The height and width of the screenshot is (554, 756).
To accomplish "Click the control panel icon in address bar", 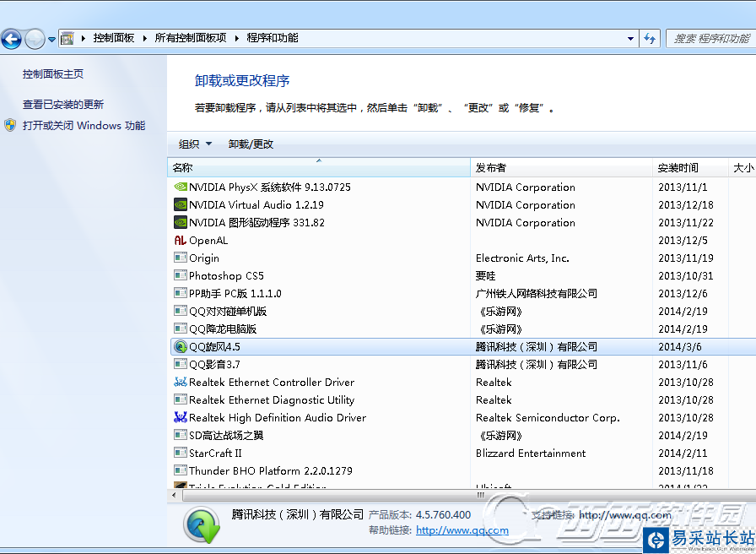I will [x=67, y=38].
